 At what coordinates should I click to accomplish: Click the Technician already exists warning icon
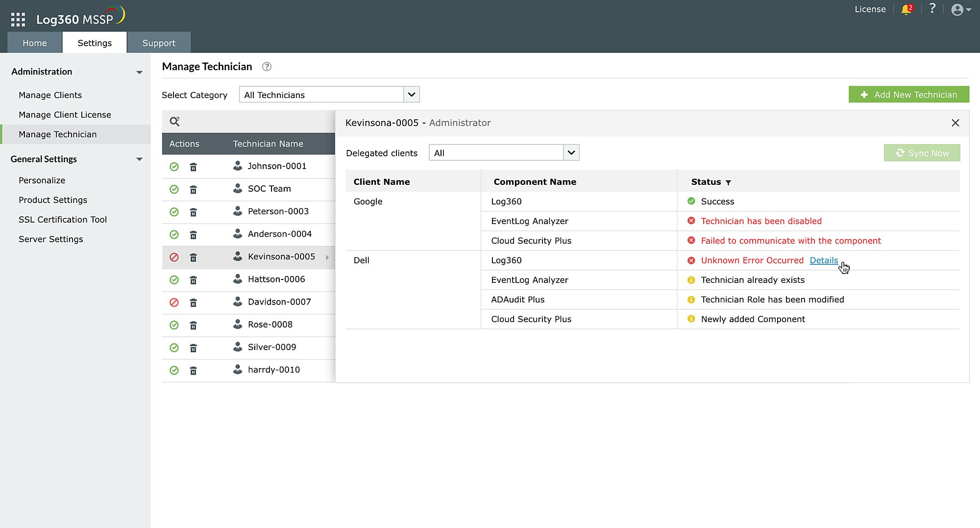coord(691,280)
